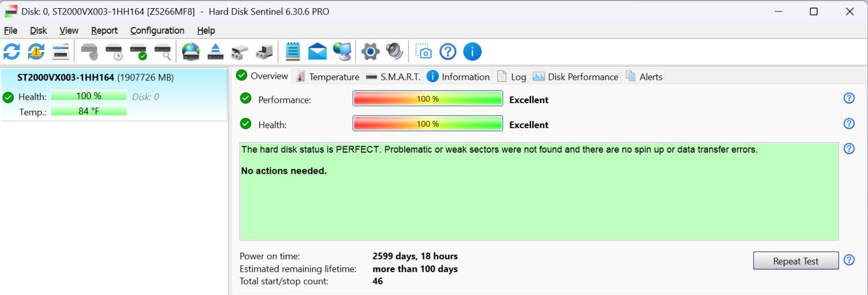The height and width of the screenshot is (295, 868).
Task: Switch to the Alerts tab
Action: (x=644, y=77)
